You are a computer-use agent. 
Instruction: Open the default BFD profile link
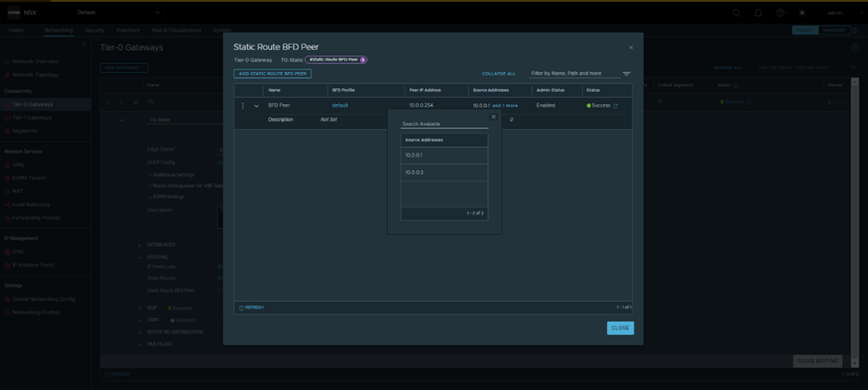340,105
